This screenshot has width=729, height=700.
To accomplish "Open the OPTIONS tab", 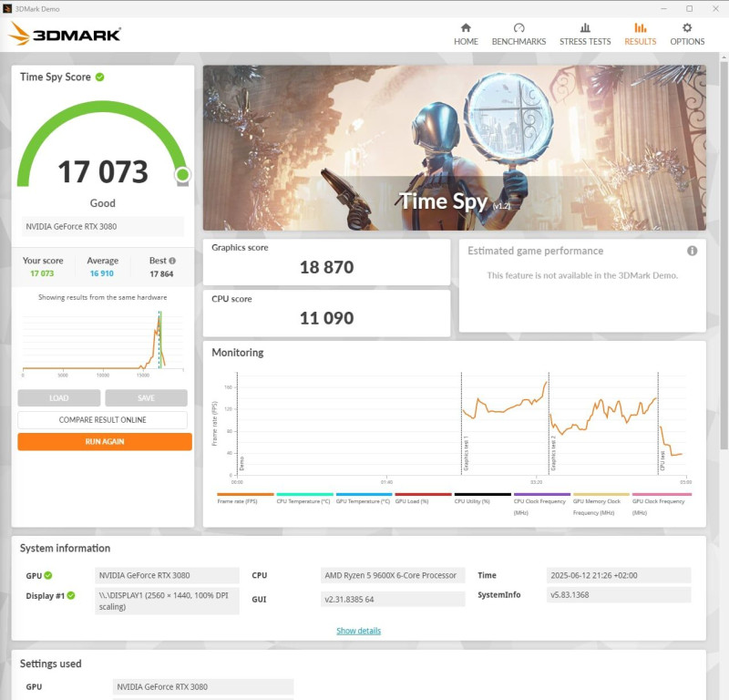I will coord(687,35).
